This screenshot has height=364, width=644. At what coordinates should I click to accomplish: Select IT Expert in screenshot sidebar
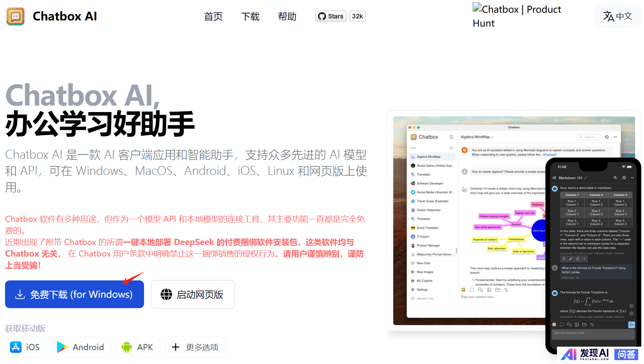(x=432, y=237)
